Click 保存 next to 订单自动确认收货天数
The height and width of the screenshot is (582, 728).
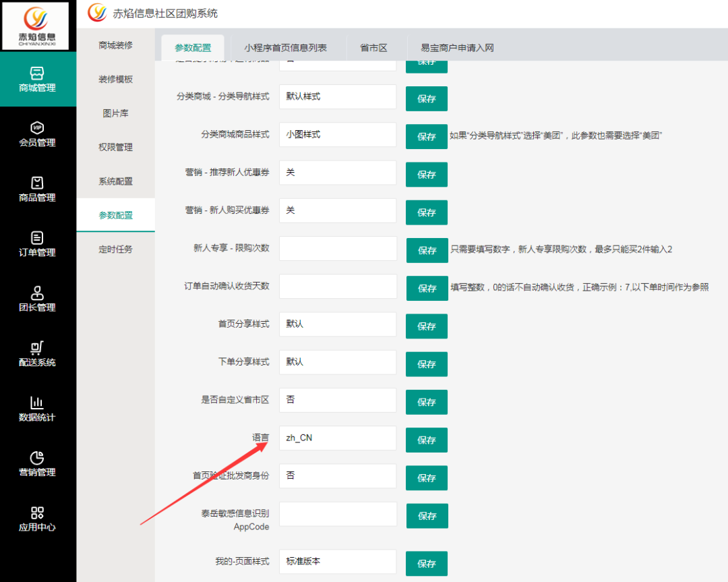(x=427, y=289)
